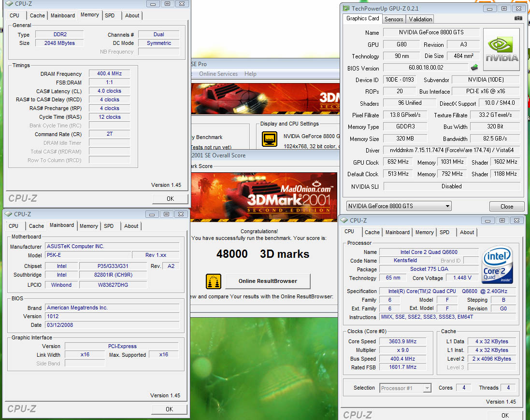Click the Core Voltage 1.448 V value
This screenshot has width=530, height=420.
[x=462, y=278]
